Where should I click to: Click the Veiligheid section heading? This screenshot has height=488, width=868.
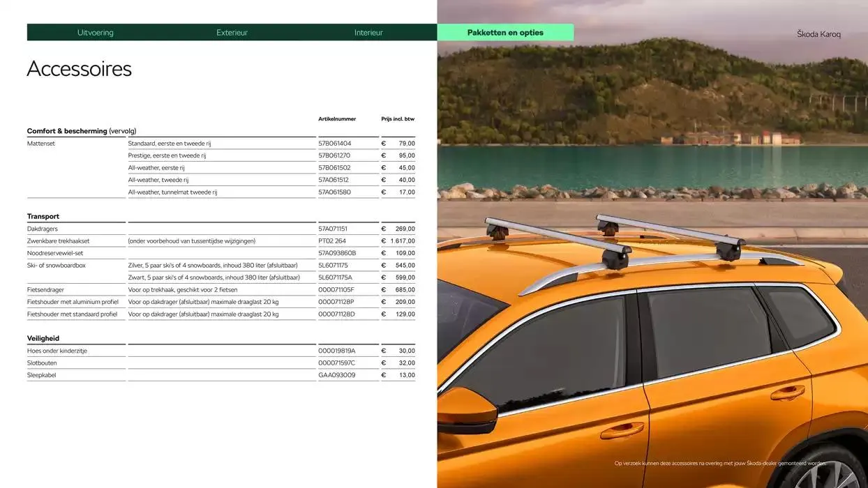point(43,339)
